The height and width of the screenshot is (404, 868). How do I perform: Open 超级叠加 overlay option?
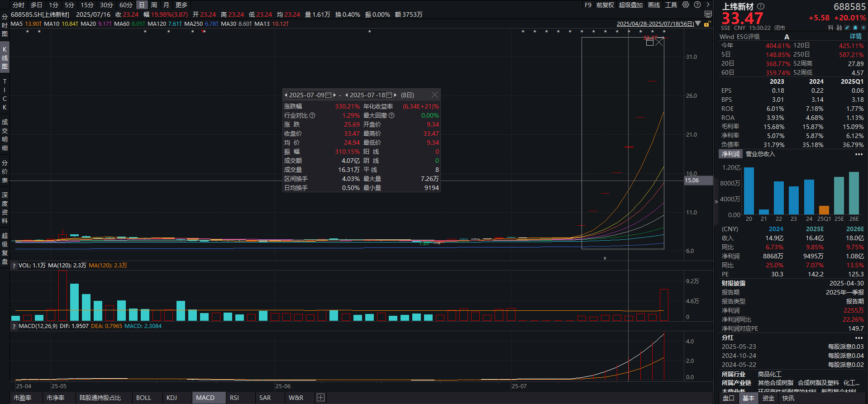click(631, 5)
